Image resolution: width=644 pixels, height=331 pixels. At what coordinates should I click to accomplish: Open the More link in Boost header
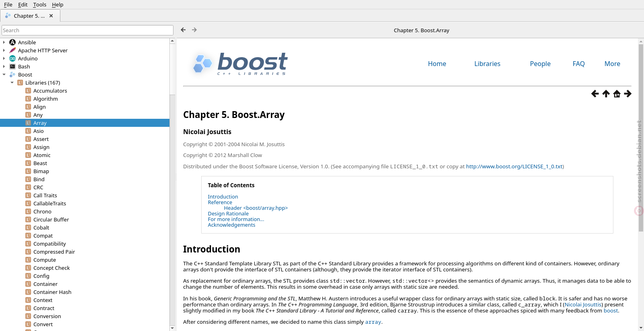click(612, 64)
